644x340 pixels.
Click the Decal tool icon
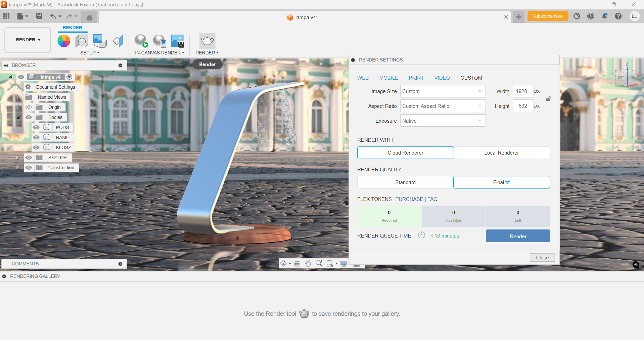point(100,41)
